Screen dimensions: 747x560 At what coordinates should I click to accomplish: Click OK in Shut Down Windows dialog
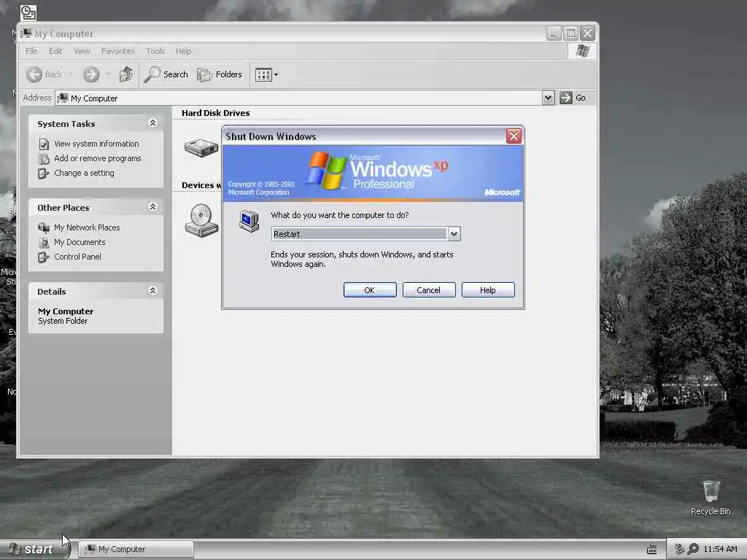[370, 290]
